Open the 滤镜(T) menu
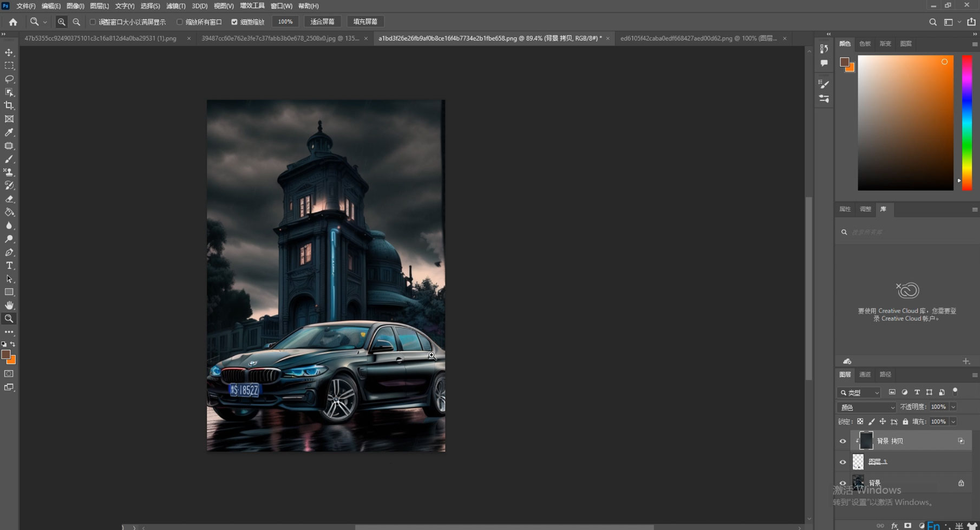This screenshot has width=980, height=530. coord(175,6)
